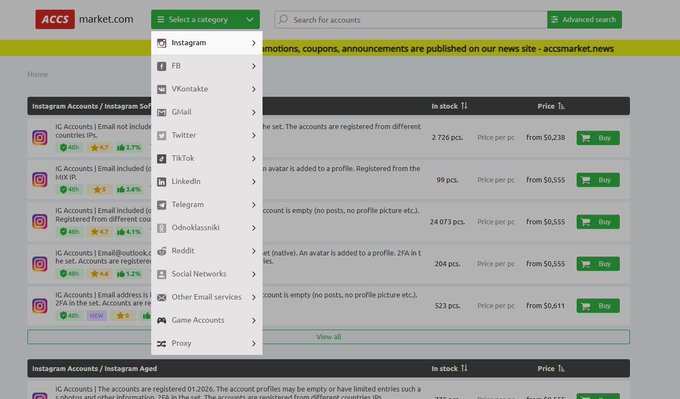Buy the 99 pcs. Instagram listing
680x399 pixels.
point(598,180)
